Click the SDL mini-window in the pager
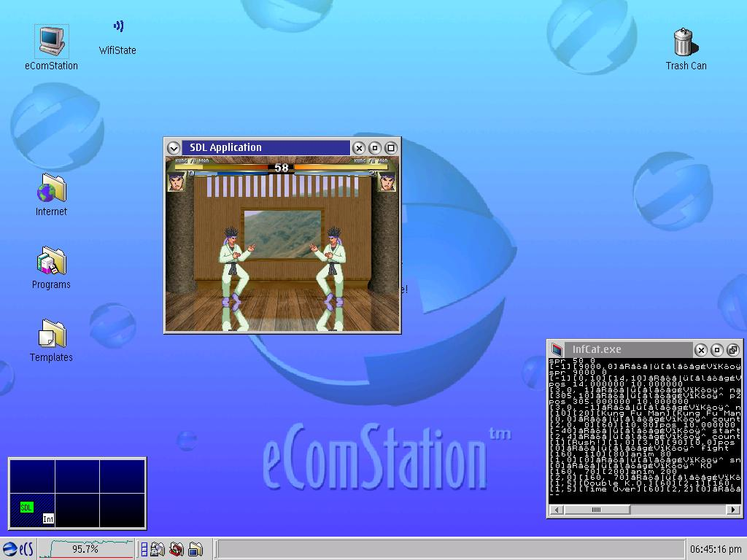 coord(26,507)
